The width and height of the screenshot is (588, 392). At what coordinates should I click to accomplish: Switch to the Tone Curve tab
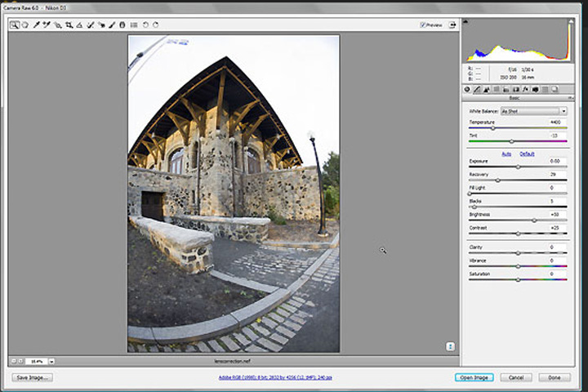pos(477,89)
